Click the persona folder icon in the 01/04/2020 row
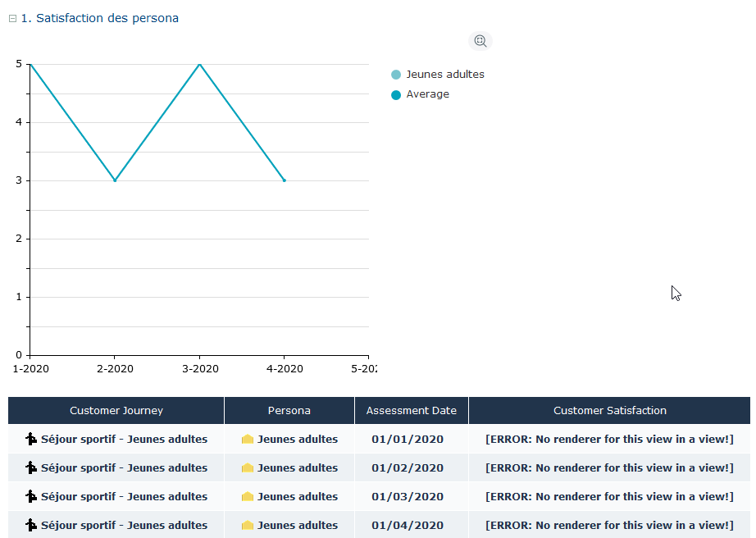This screenshot has width=756, height=538. pos(248,526)
